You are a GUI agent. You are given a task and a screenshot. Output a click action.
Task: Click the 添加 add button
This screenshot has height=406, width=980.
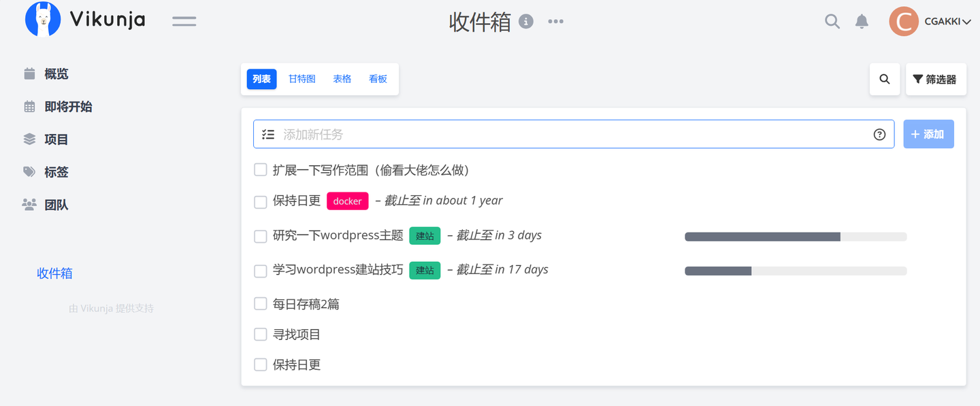tap(928, 134)
